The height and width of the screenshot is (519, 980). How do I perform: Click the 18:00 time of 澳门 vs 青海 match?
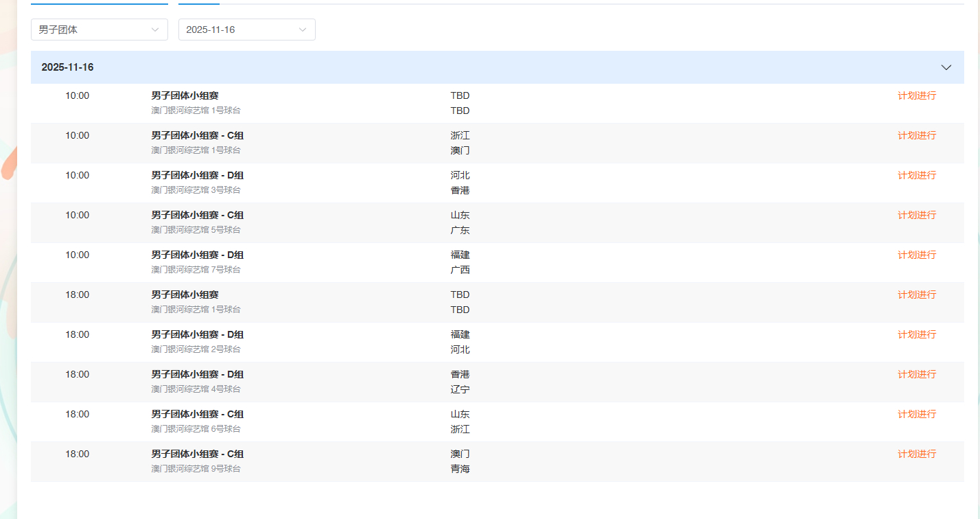coord(78,454)
